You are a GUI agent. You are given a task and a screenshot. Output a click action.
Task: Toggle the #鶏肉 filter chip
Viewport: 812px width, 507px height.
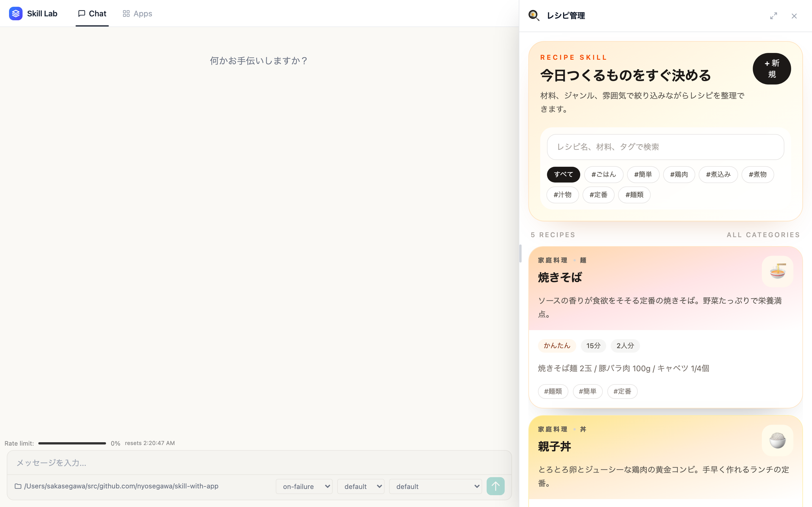[679, 174]
